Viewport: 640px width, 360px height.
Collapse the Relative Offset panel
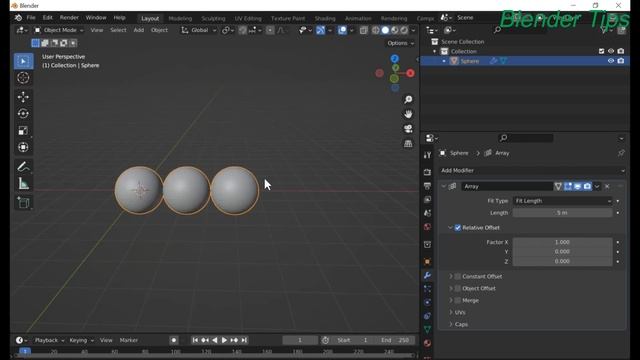coord(450,228)
